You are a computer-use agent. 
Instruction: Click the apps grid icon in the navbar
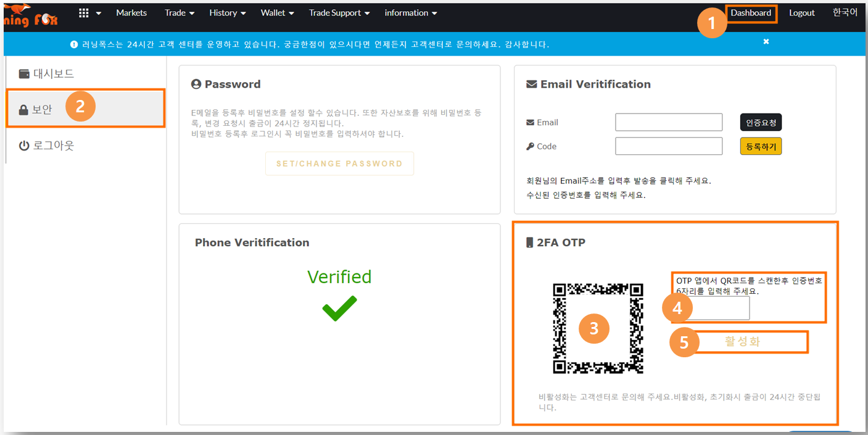click(84, 12)
